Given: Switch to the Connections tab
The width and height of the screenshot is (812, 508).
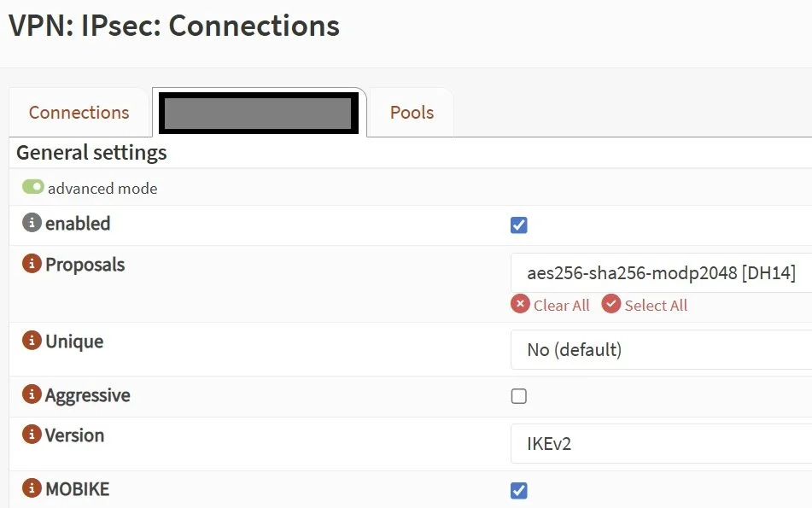Looking at the screenshot, I should click(79, 113).
